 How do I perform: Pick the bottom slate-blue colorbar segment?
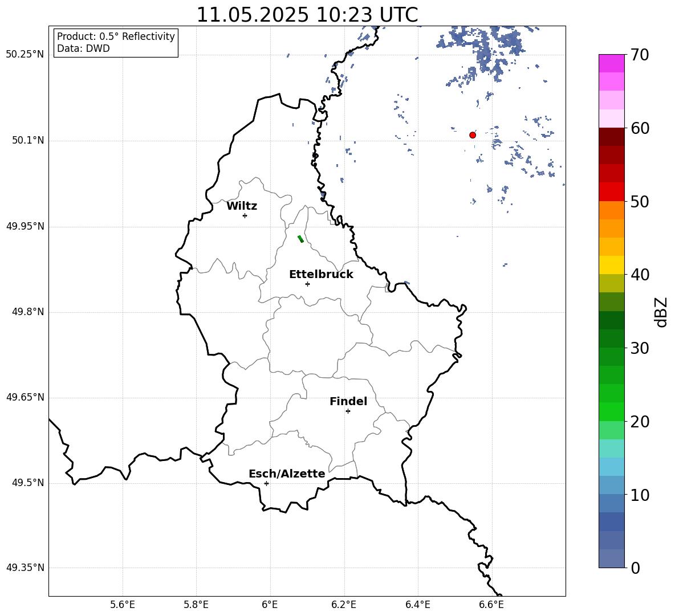(x=612, y=558)
